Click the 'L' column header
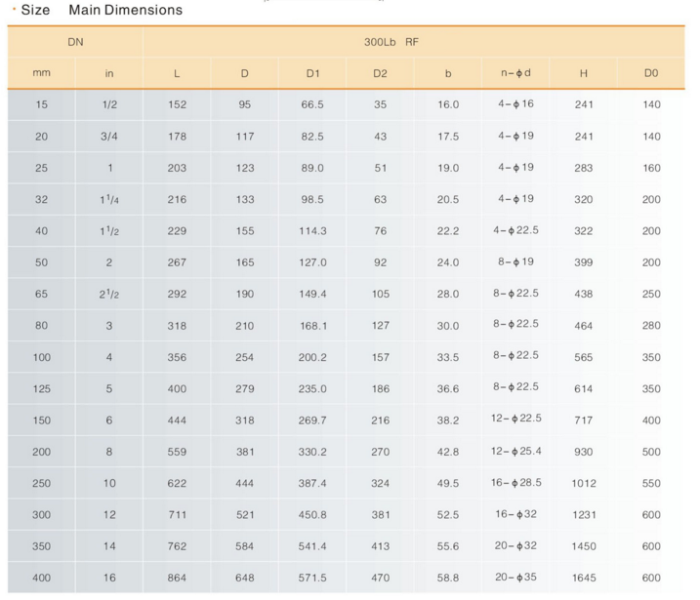 pos(177,73)
